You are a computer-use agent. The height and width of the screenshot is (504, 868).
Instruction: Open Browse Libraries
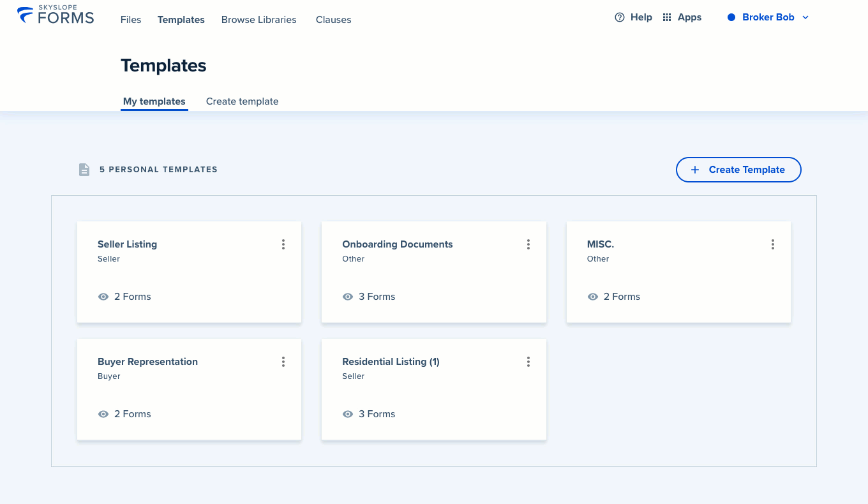click(x=259, y=20)
